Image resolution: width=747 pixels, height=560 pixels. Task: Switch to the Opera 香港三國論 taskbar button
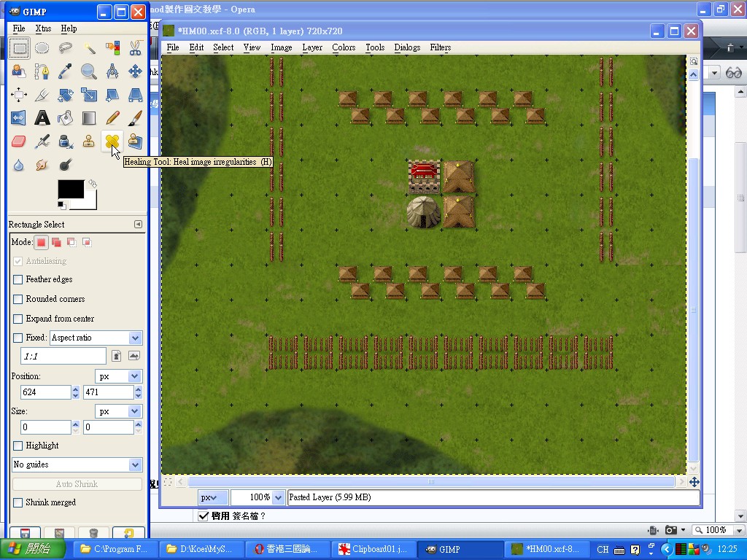(287, 549)
